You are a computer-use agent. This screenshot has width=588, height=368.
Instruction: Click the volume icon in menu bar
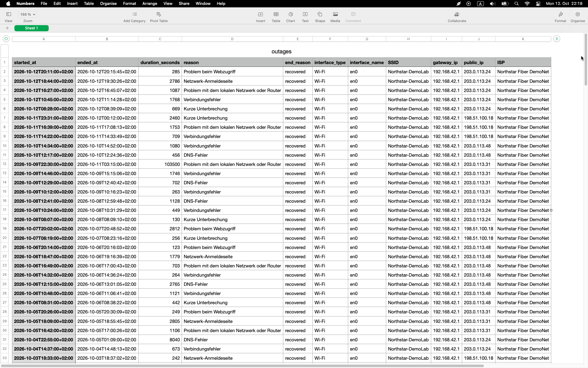(x=492, y=4)
